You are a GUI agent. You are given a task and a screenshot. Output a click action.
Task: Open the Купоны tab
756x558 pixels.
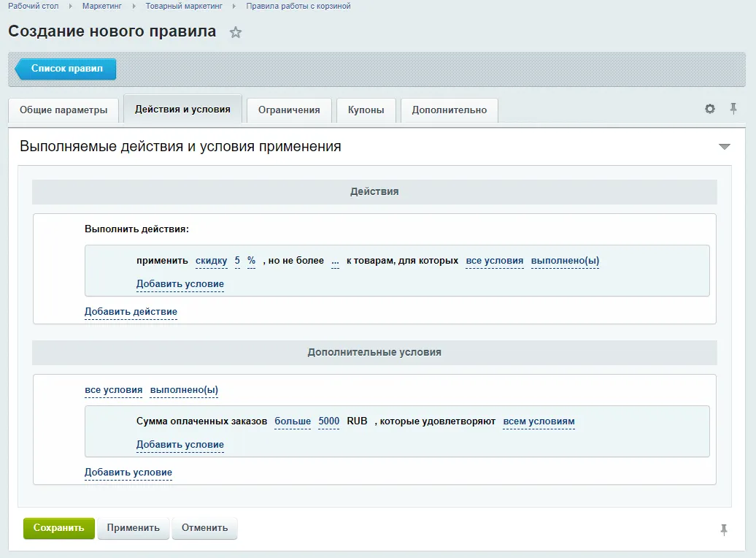tap(366, 110)
